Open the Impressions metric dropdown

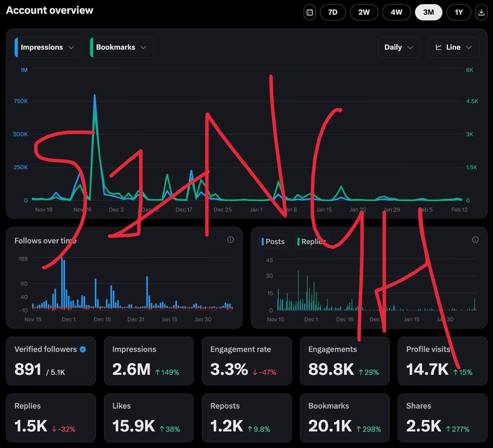click(x=48, y=47)
